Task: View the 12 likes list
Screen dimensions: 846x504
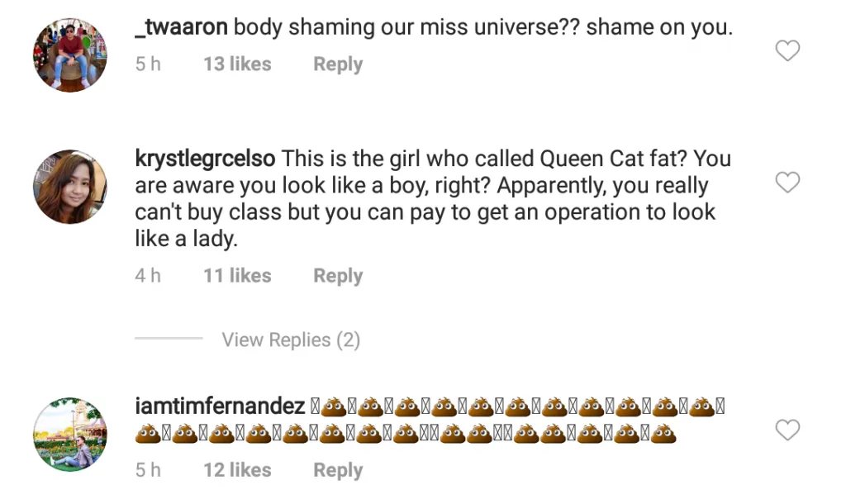Action: [237, 470]
